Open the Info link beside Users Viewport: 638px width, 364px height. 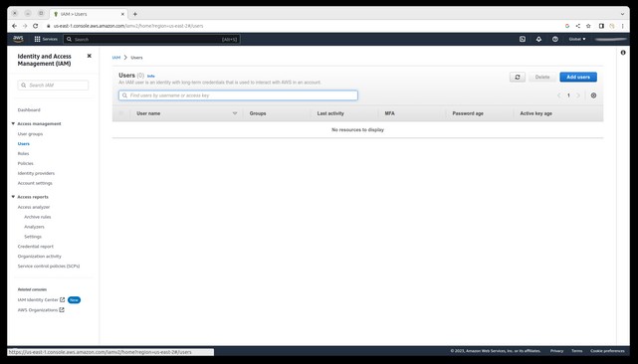[x=151, y=76]
